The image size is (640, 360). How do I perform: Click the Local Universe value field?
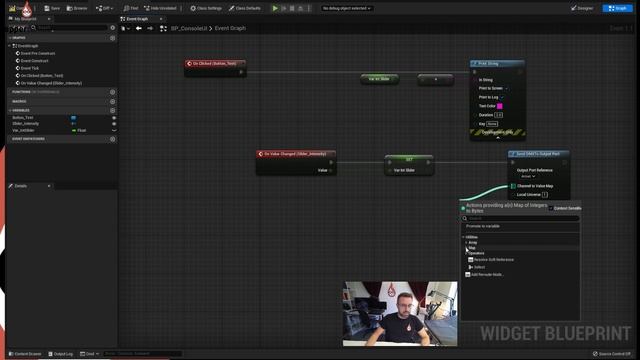coord(544,195)
